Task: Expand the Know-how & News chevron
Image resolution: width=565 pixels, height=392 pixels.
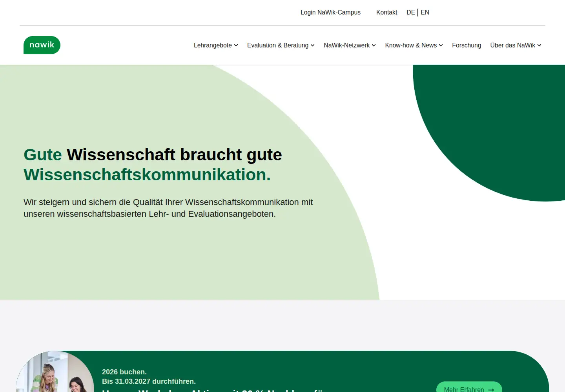Action: click(x=441, y=45)
